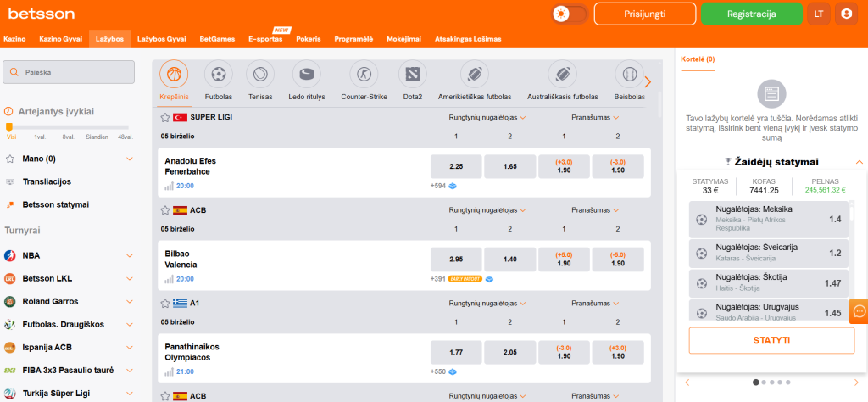Open the user account profile icon
This screenshot has width=868, height=402.
pyautogui.click(x=846, y=14)
